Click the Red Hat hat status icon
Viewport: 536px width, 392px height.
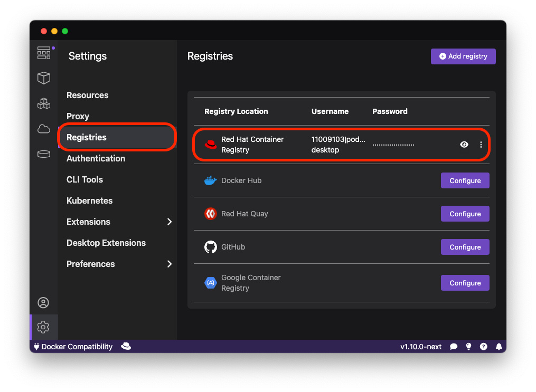click(x=126, y=347)
